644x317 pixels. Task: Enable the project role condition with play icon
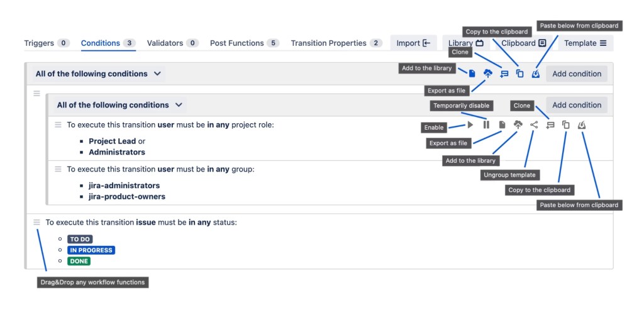[x=470, y=125]
